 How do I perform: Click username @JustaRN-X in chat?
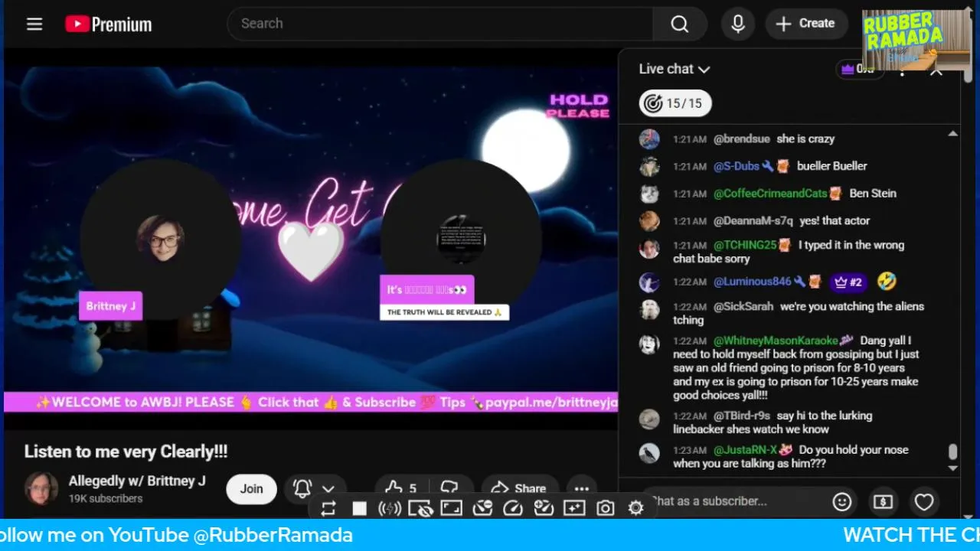[745, 451]
